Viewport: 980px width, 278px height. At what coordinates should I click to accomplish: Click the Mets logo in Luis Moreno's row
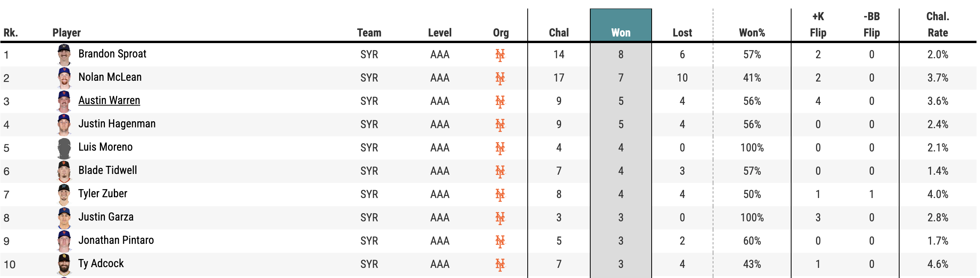(500, 148)
